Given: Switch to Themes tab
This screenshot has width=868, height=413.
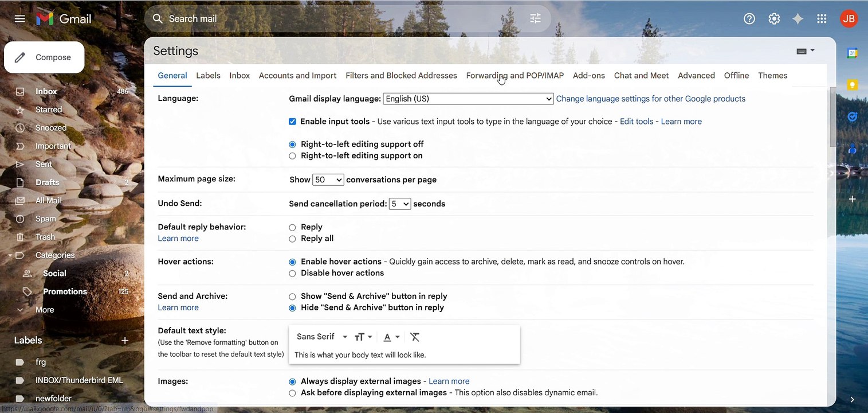Looking at the screenshot, I should coord(772,76).
